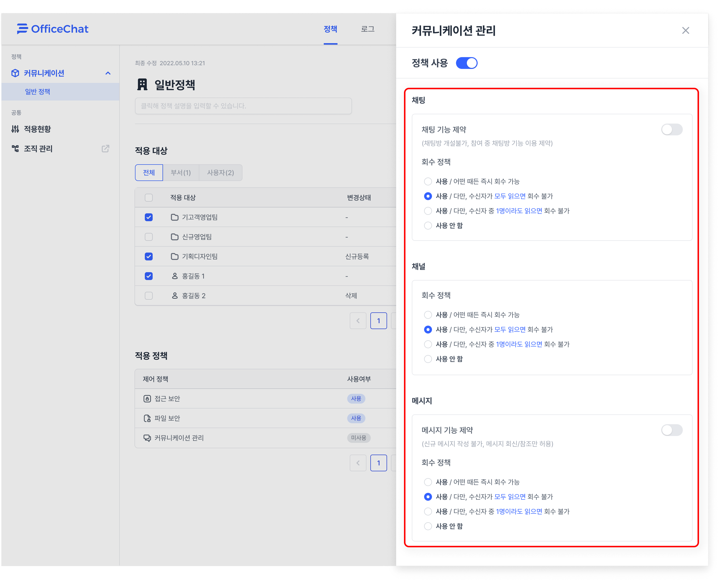Open 일반 정책 in the sidebar

pos(38,92)
